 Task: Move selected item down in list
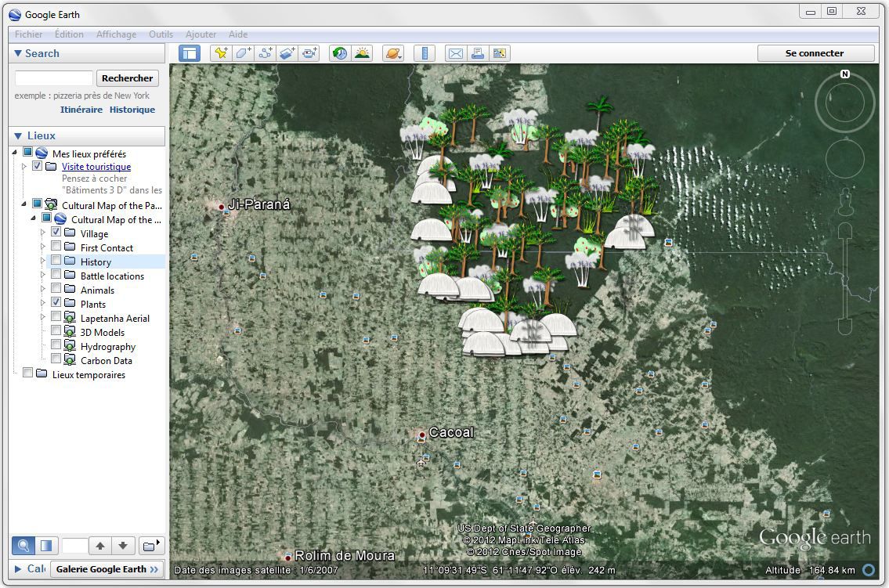pyautogui.click(x=123, y=546)
